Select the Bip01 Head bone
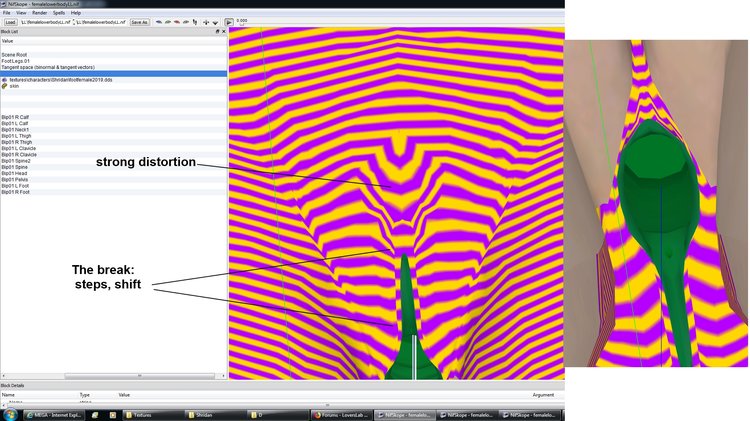This screenshot has width=750, height=421. (113, 173)
